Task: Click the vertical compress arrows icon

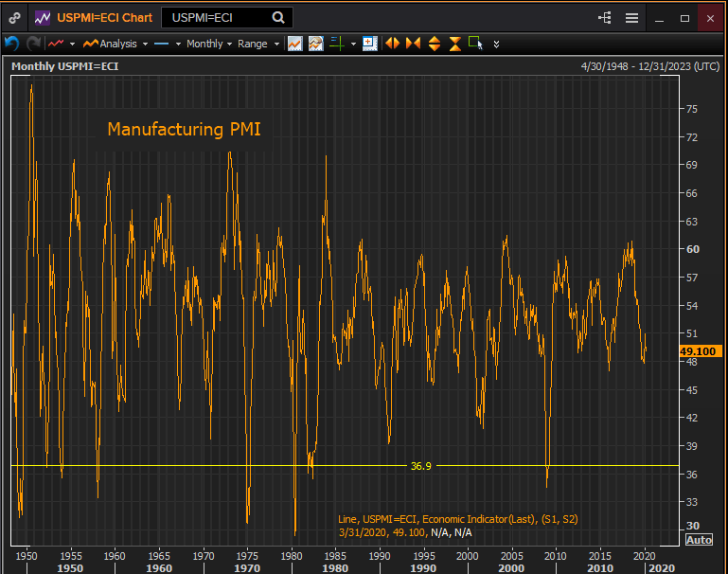Action: click(x=454, y=44)
